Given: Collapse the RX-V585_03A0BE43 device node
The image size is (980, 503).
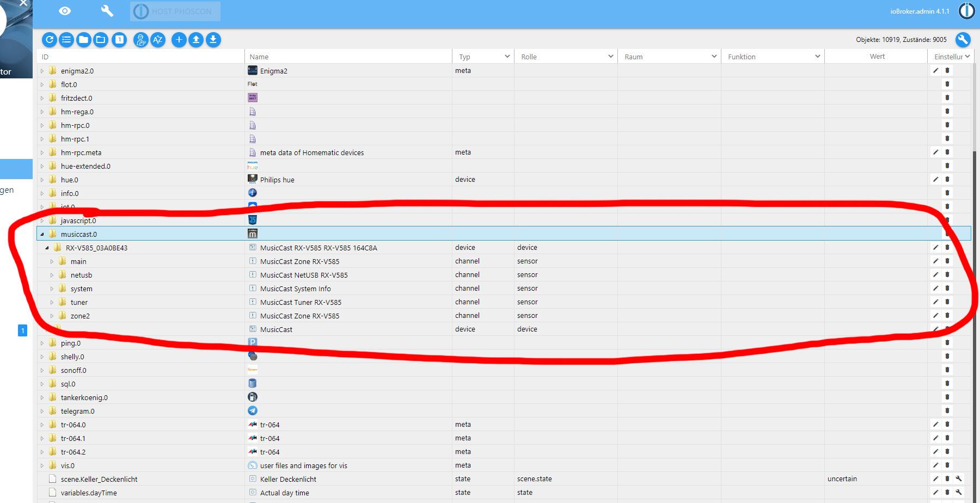Looking at the screenshot, I should pos(47,248).
